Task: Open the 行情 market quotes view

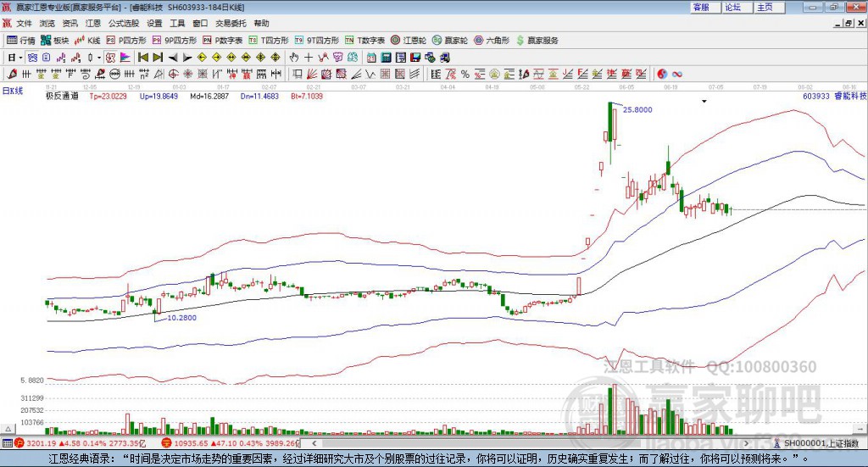Action: (20, 41)
